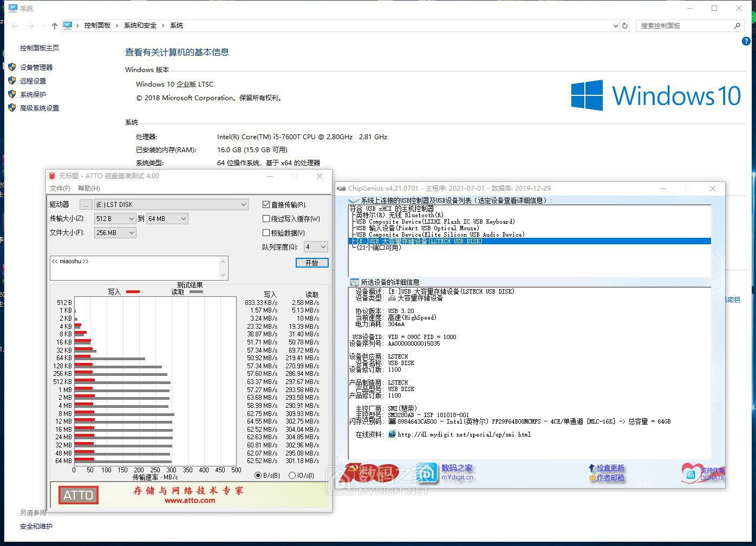This screenshot has width=756, height=546.
Task: Click the ATTO red disk title bar icon
Action: [52, 176]
